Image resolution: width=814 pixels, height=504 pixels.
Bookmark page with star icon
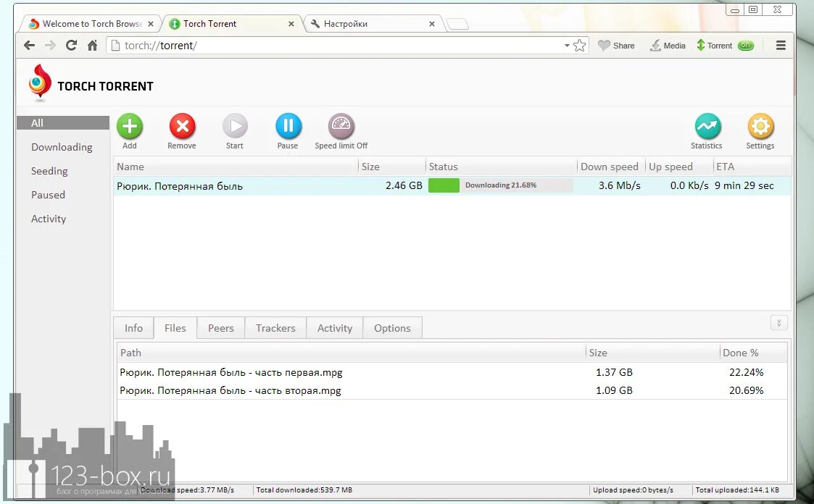coord(580,46)
